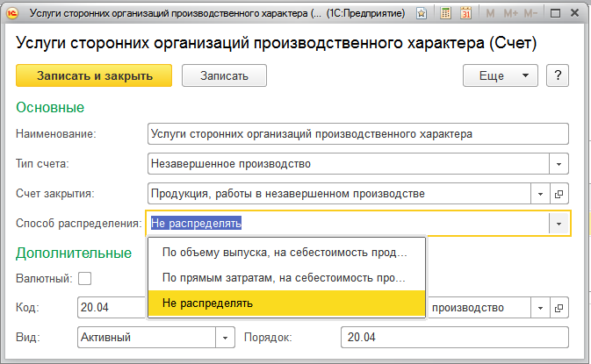Click the Наименование text field
The height and width of the screenshot is (364, 591).
tap(358, 133)
